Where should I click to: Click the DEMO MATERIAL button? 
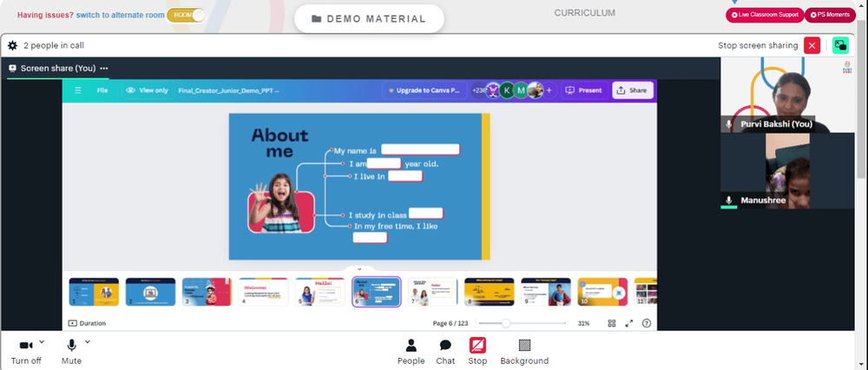tap(369, 19)
